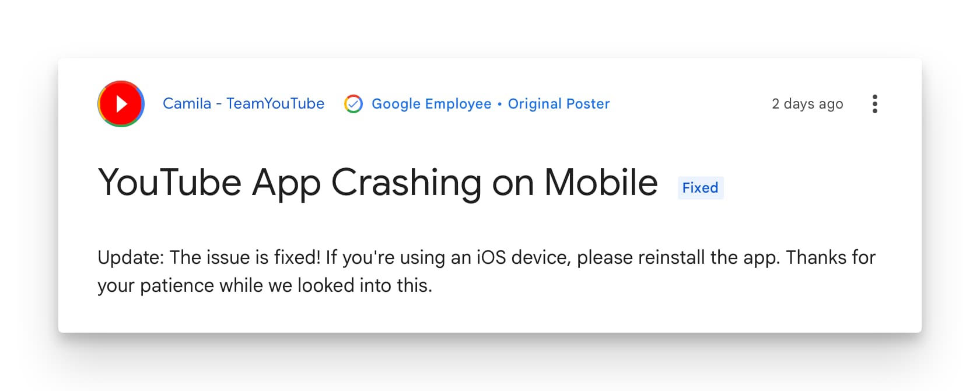Click the word "YouTube" in the post title

[x=169, y=183]
